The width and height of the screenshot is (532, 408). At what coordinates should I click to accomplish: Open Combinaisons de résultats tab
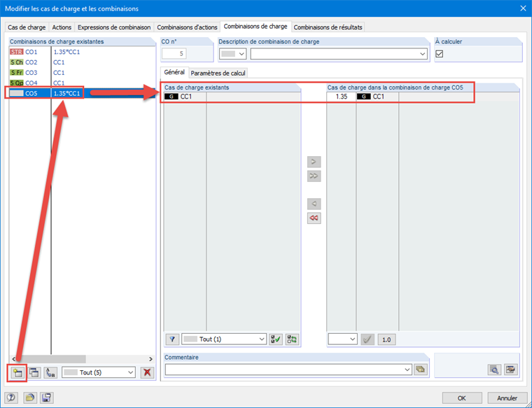pyautogui.click(x=328, y=27)
